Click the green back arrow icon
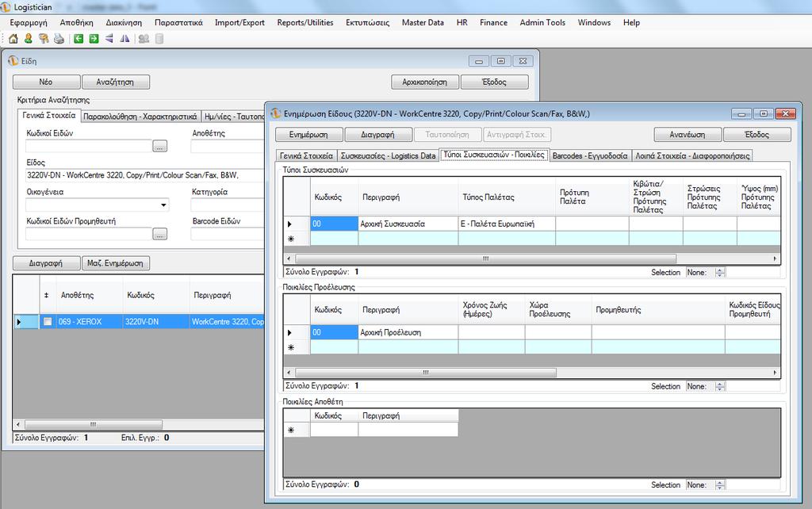Screen dimensions: 812x509 point(79,39)
